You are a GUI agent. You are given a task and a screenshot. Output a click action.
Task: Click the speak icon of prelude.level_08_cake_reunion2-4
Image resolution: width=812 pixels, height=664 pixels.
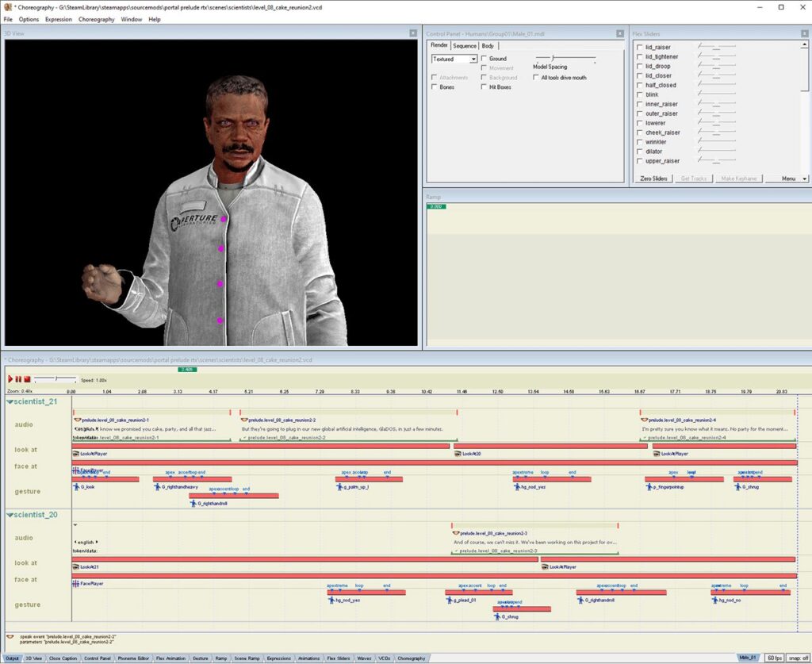tap(643, 420)
